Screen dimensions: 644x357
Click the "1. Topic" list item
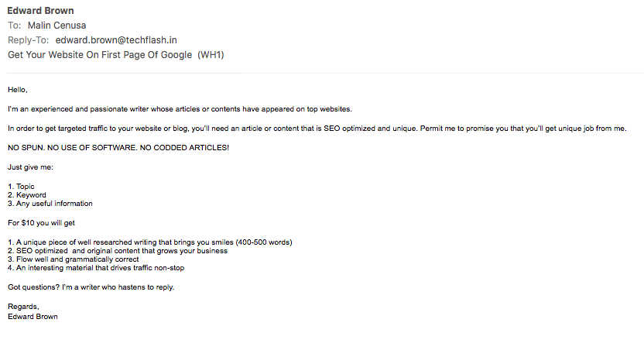[21, 187]
